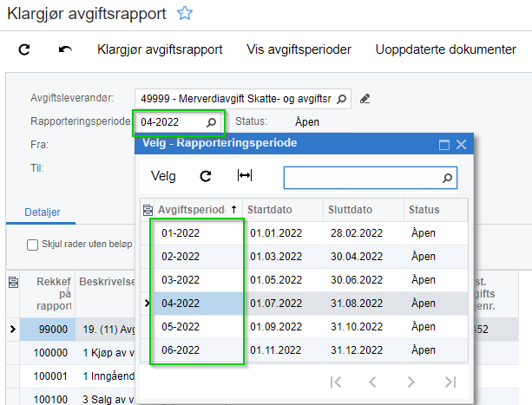Click Beskrivelse column header

coord(106,294)
